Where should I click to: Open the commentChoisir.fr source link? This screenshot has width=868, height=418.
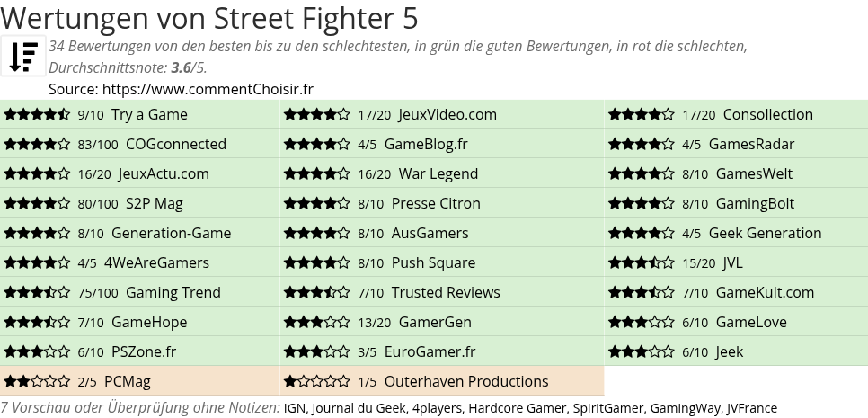[208, 89]
